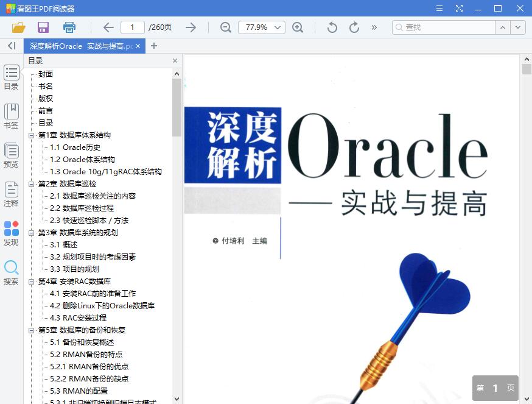
Task: Open section 4.3 RAC安装过程
Action: coord(79,318)
